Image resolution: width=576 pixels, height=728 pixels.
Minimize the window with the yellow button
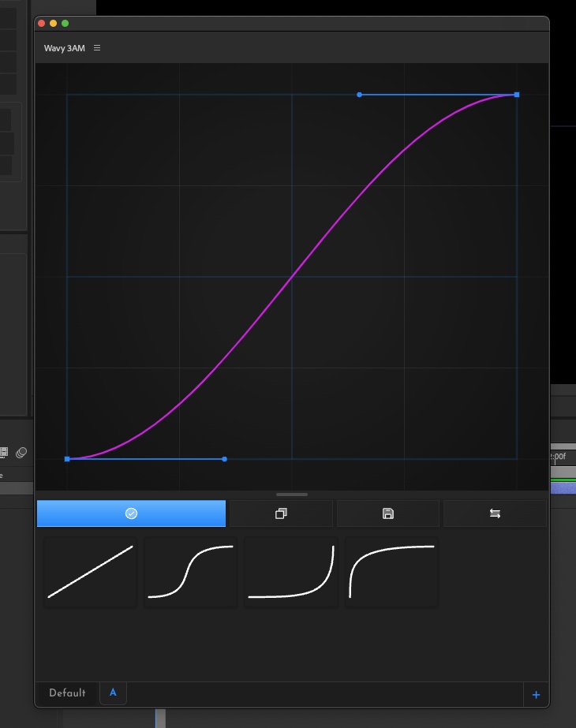click(x=53, y=23)
